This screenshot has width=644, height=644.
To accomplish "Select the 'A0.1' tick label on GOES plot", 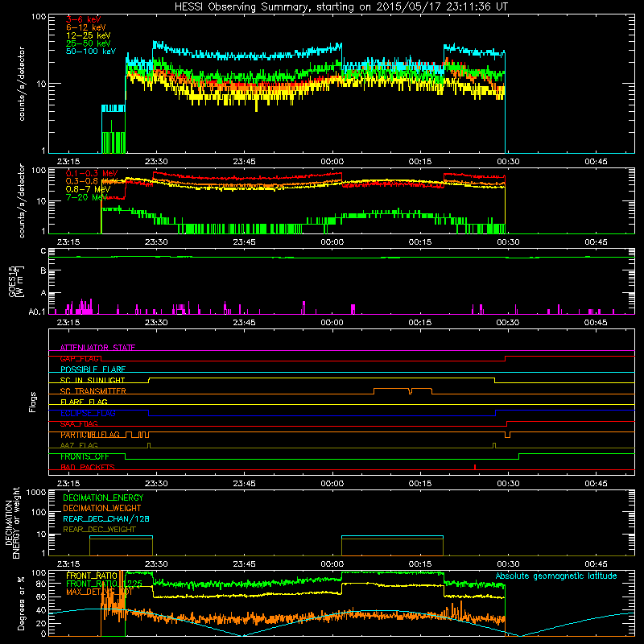I will tap(37, 312).
